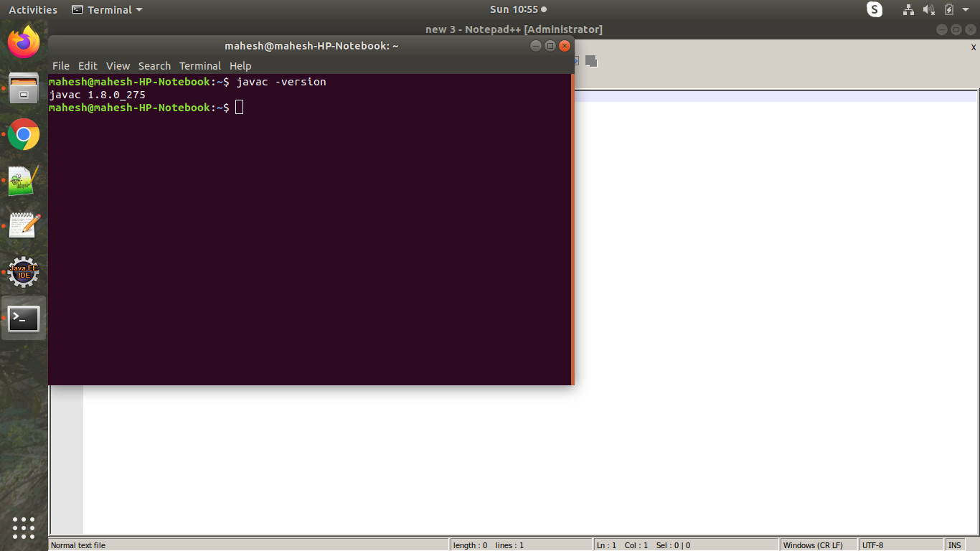
Task: Click the network status icon
Action: (x=908, y=9)
